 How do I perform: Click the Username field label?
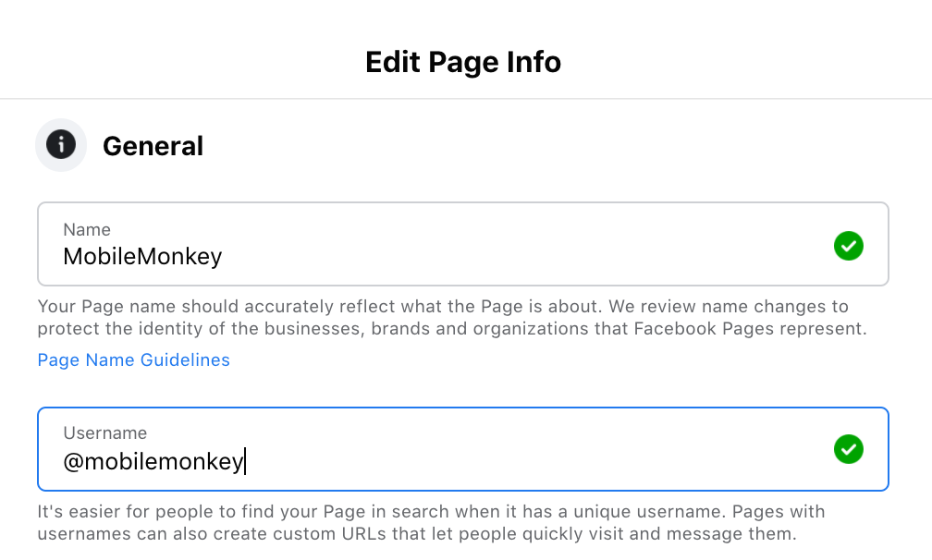pyautogui.click(x=105, y=432)
